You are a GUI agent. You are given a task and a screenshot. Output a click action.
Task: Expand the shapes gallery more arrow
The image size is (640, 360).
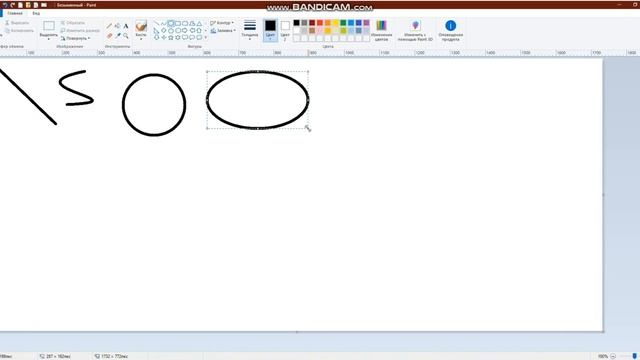[x=205, y=38]
